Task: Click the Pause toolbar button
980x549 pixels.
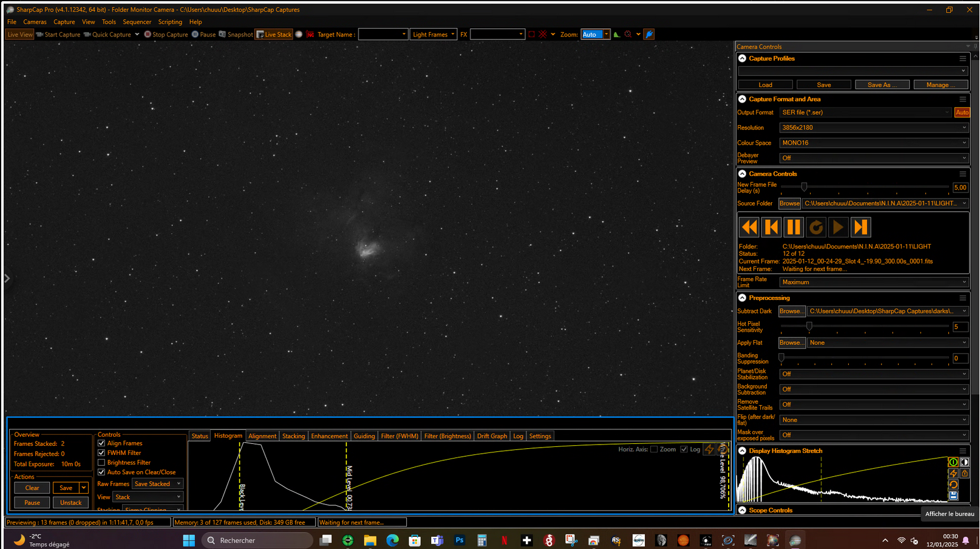Action: pos(203,35)
